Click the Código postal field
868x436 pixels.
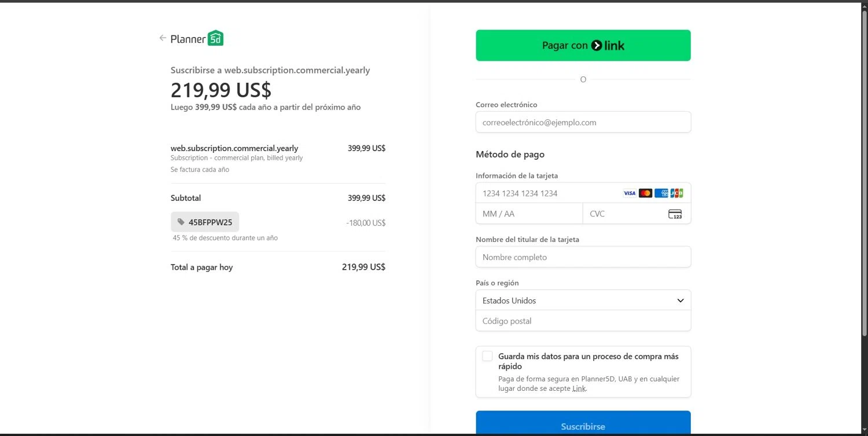pyautogui.click(x=583, y=321)
